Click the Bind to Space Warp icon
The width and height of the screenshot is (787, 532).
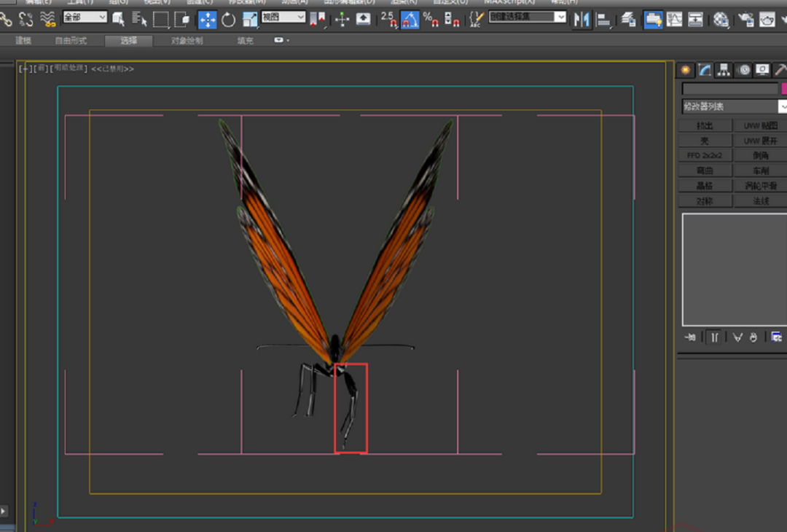(48, 20)
